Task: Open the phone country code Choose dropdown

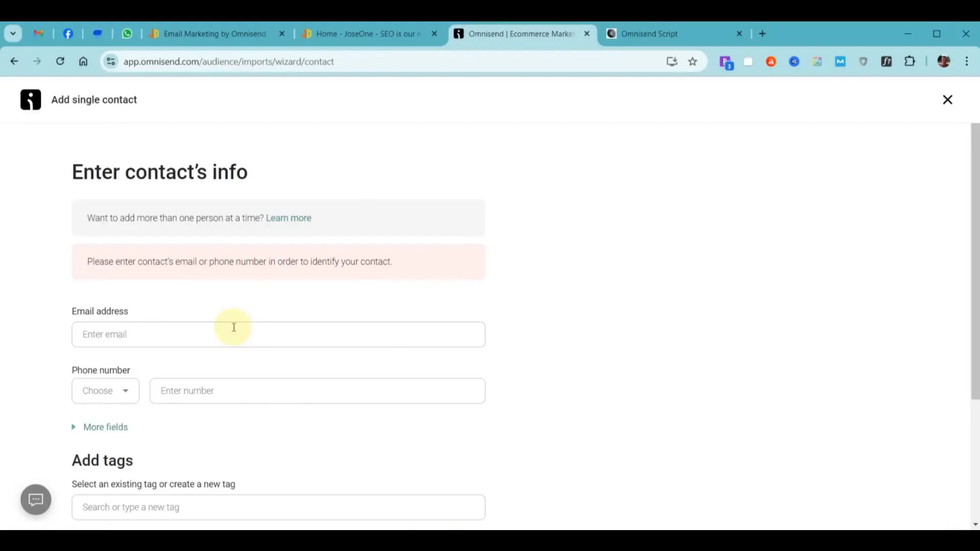Action: pyautogui.click(x=106, y=391)
